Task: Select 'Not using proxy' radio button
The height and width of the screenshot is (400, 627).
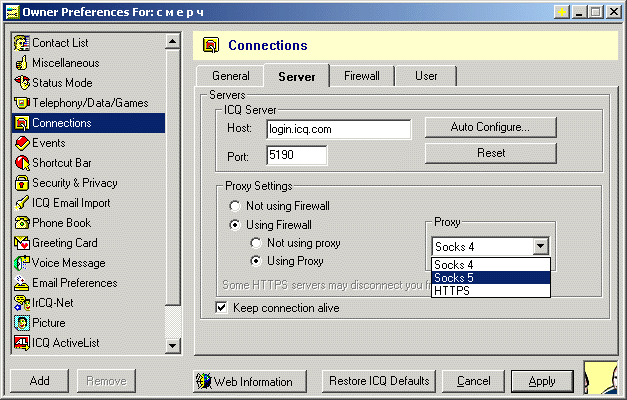Action: point(256,243)
